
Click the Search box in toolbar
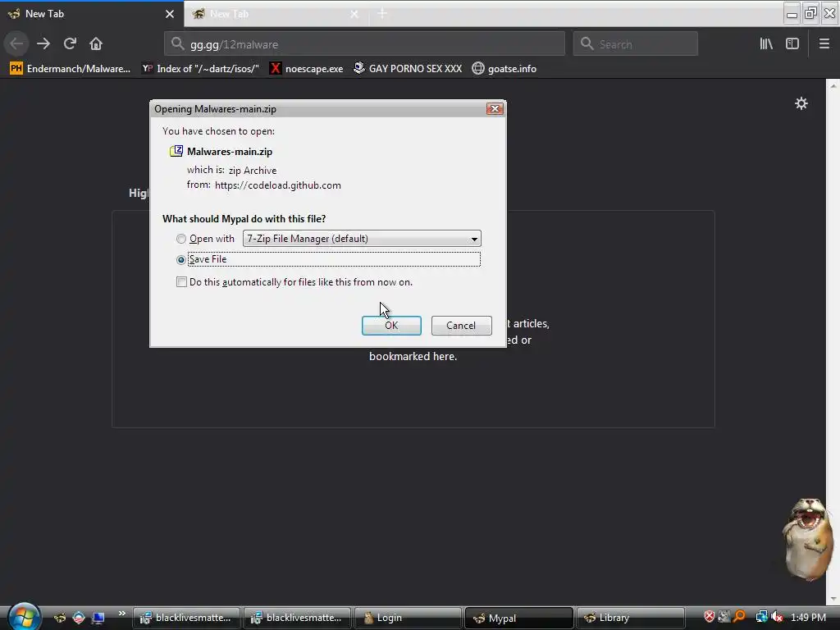coord(636,44)
